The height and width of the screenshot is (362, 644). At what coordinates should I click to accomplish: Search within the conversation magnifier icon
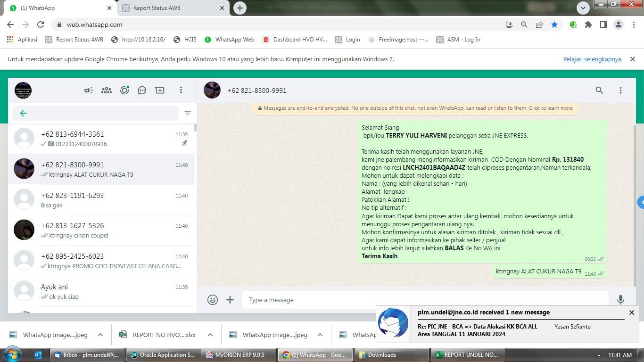coord(599,90)
